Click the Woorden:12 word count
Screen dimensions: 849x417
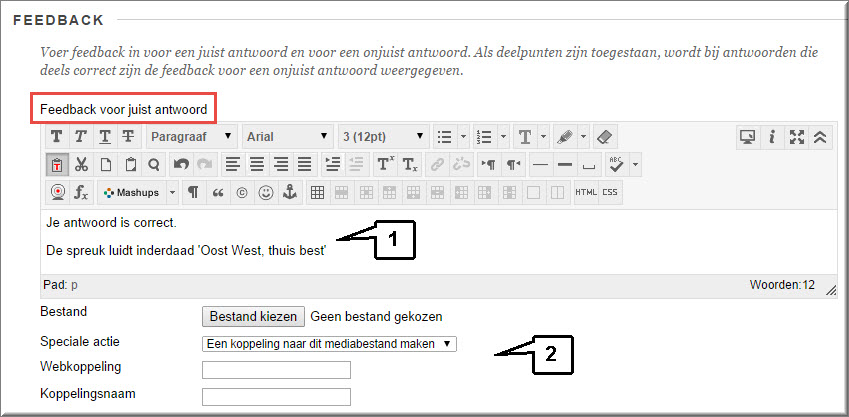pos(782,285)
